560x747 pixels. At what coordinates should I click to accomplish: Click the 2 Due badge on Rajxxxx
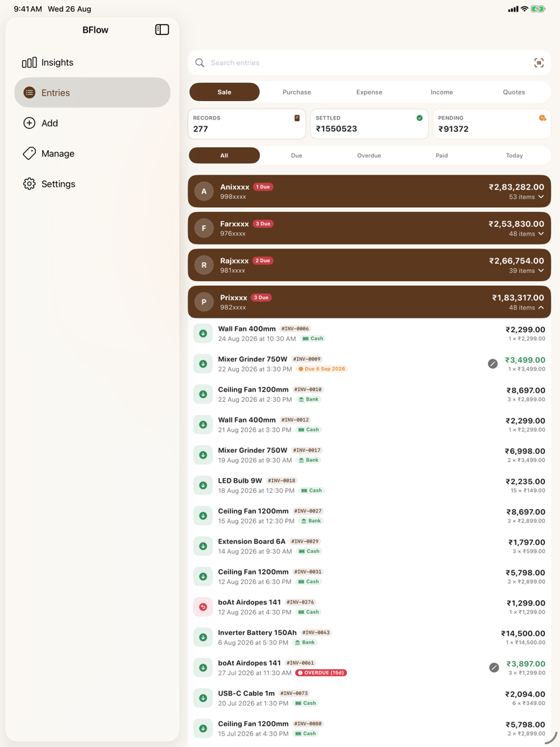tap(263, 261)
